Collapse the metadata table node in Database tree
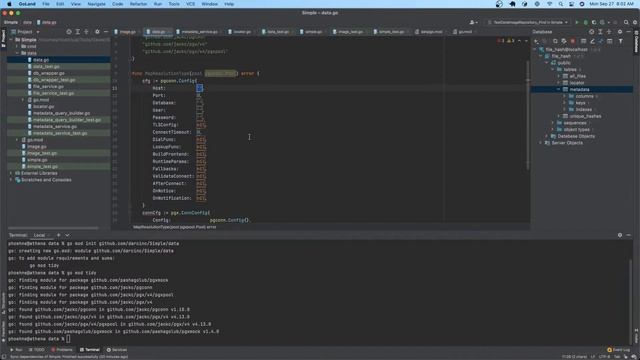This screenshot has height=360, width=640. (559, 89)
